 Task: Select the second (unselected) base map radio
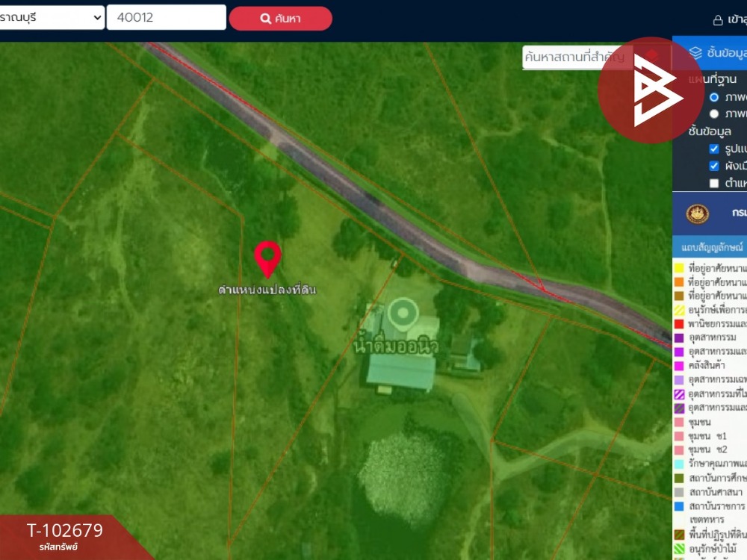point(713,113)
